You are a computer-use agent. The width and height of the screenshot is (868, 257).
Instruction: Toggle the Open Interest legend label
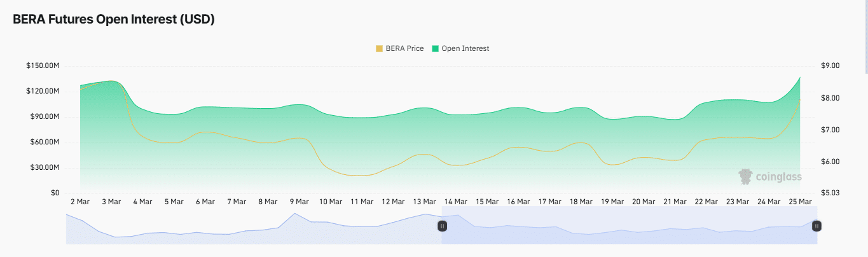pyautogui.click(x=465, y=48)
